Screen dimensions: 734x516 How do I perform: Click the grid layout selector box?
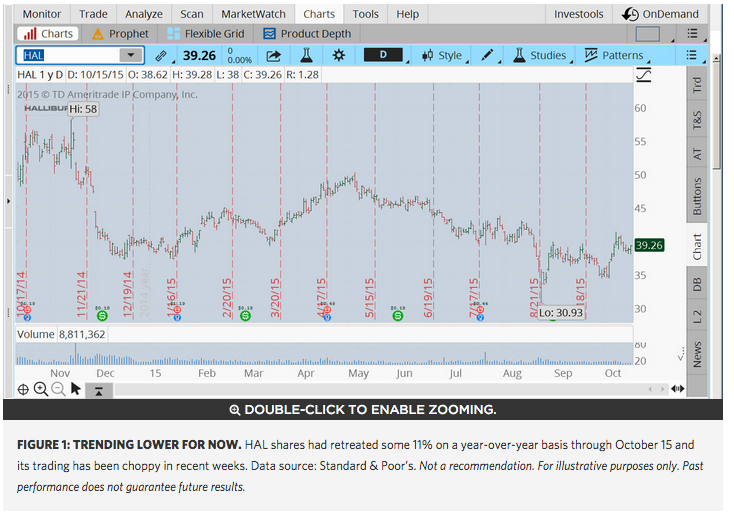tap(648, 34)
